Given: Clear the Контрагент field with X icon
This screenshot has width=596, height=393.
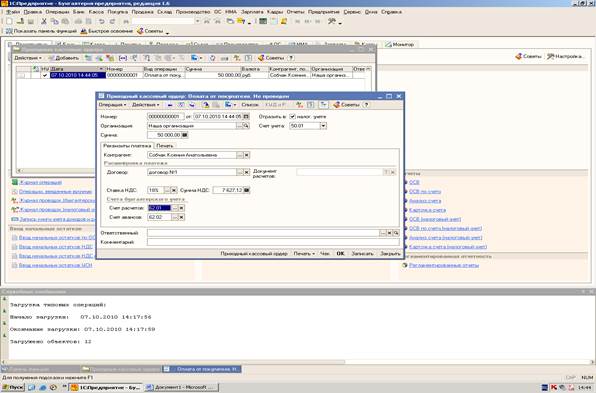Looking at the screenshot, I should tap(247, 155).
